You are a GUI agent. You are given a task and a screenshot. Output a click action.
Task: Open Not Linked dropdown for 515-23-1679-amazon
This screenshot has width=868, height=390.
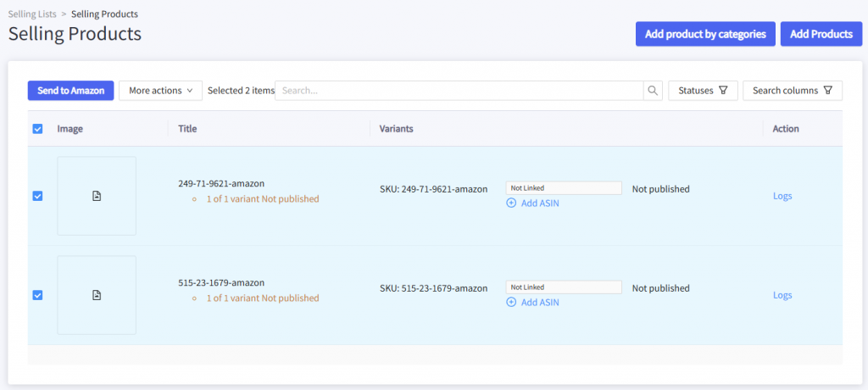tap(564, 287)
